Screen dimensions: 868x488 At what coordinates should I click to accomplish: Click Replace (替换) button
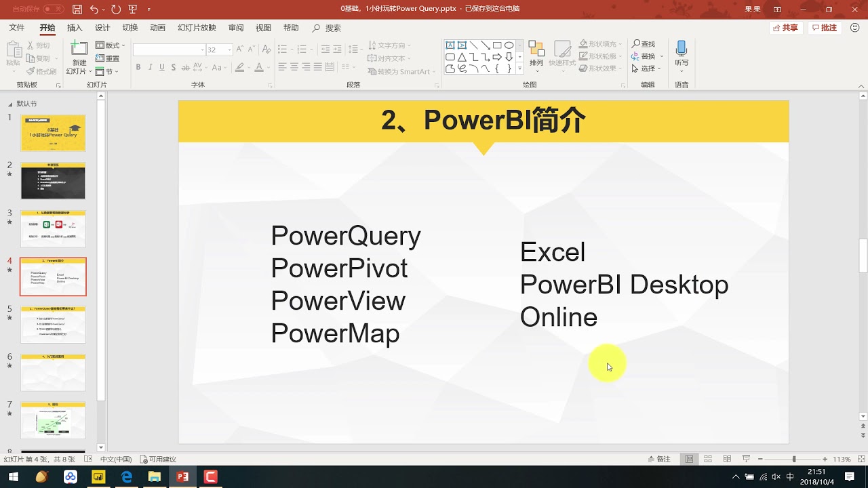(644, 56)
